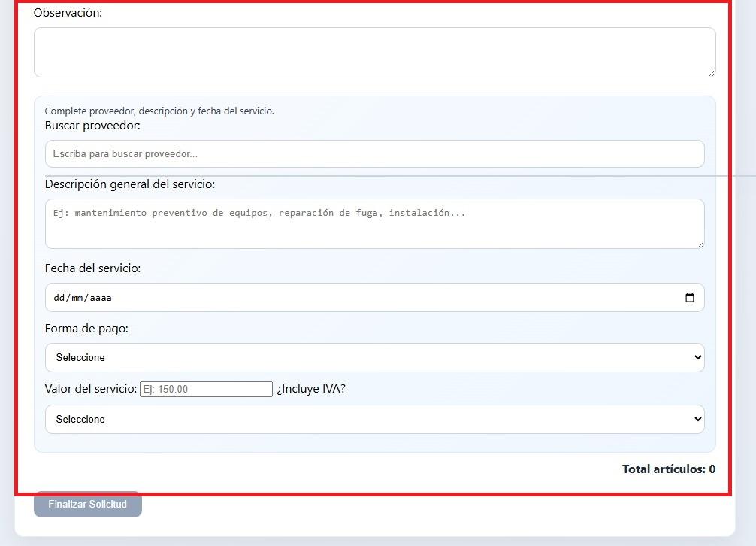Click the Observación resize handle
756x546 pixels.
[x=712, y=73]
